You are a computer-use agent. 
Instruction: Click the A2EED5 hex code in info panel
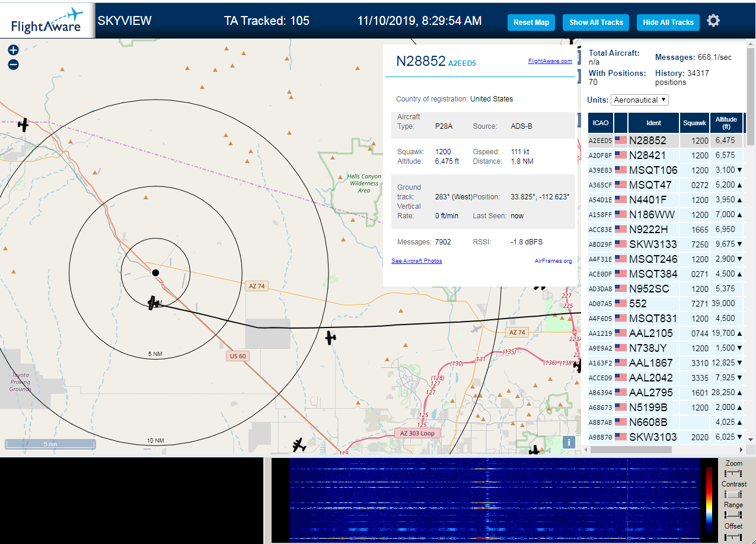pyautogui.click(x=462, y=63)
